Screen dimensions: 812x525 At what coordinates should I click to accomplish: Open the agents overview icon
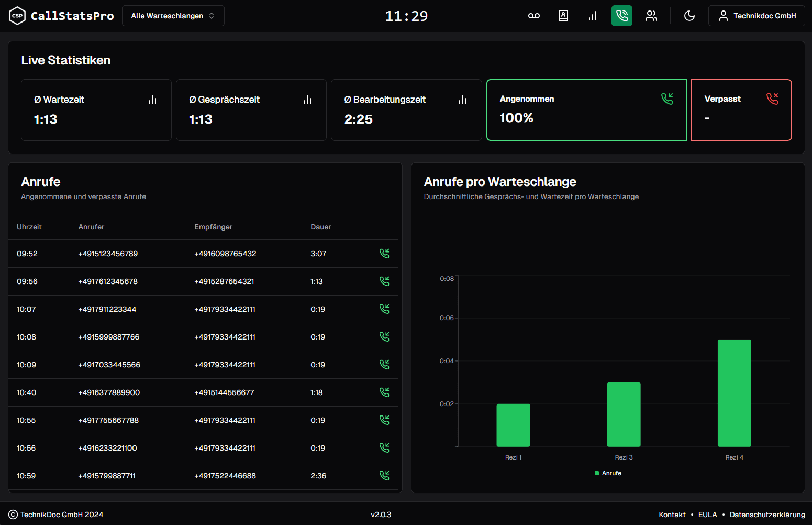(x=651, y=16)
